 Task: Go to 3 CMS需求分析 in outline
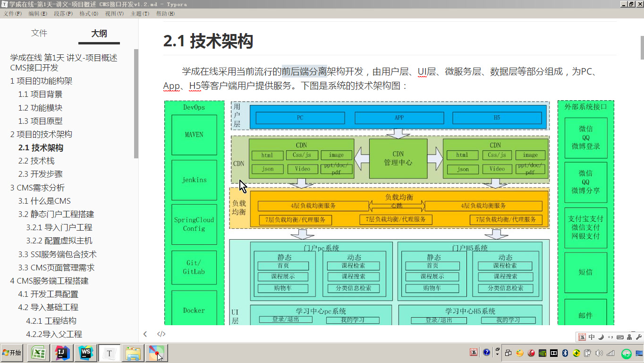(x=38, y=187)
